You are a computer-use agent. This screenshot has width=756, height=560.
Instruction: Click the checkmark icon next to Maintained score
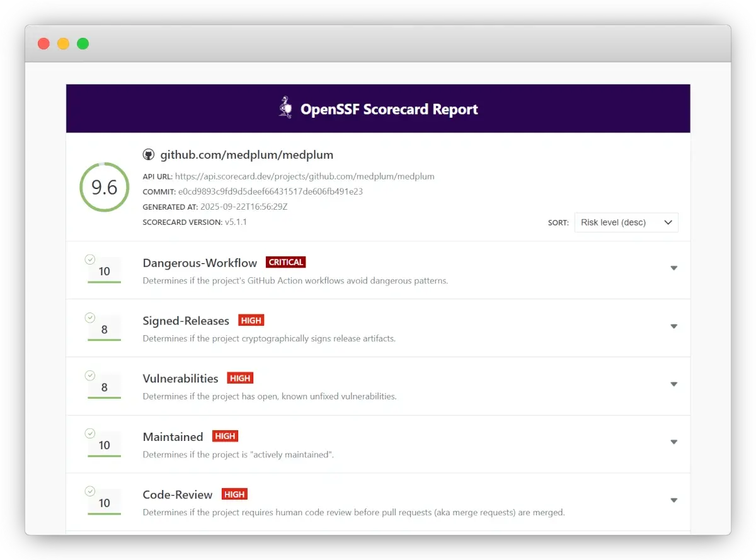point(89,433)
